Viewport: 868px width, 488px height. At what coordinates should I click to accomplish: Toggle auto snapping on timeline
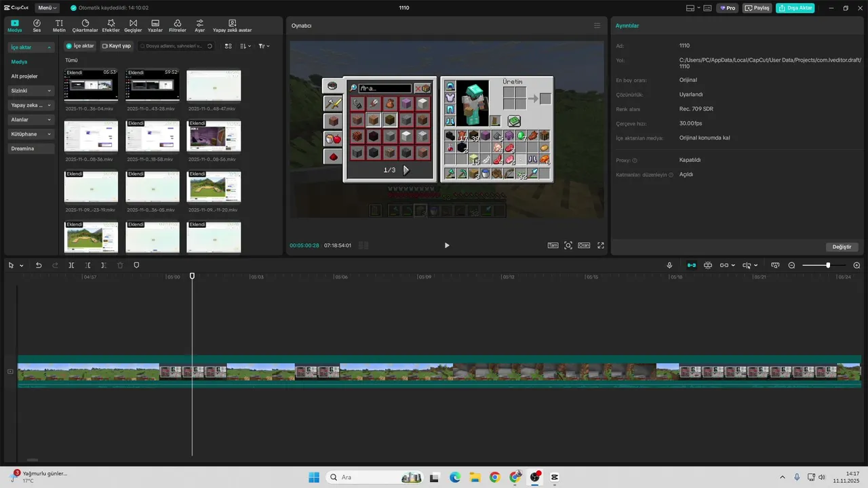click(708, 265)
